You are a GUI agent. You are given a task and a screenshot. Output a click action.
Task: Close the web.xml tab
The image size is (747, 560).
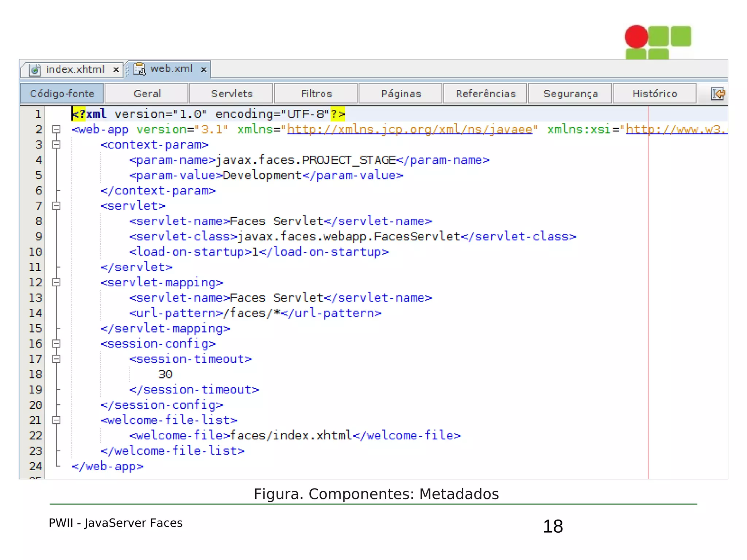204,69
